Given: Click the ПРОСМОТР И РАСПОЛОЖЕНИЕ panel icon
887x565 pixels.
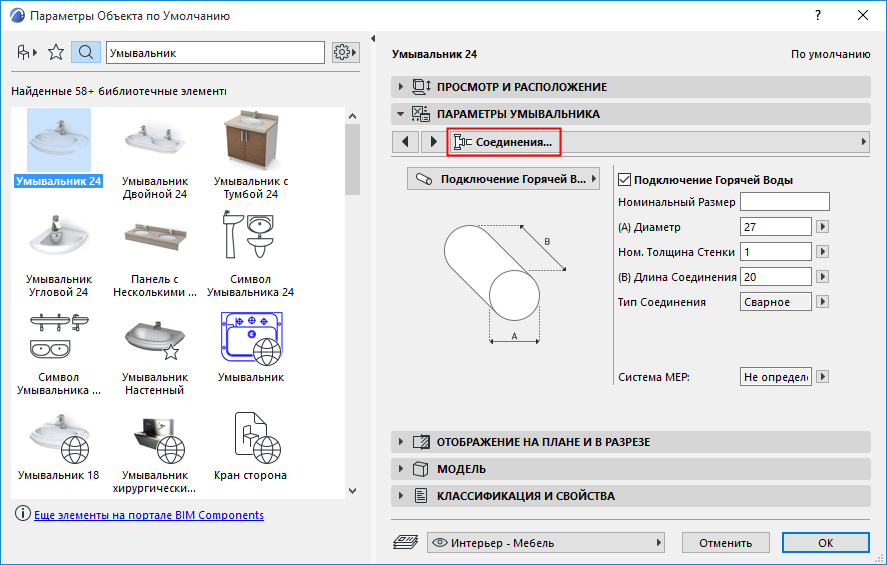Looking at the screenshot, I should point(421,87).
